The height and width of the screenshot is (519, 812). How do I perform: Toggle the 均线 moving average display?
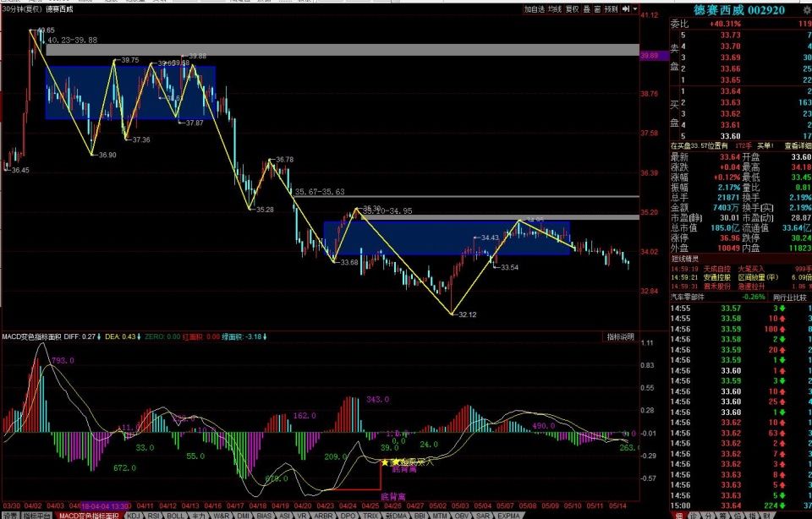(555, 9)
